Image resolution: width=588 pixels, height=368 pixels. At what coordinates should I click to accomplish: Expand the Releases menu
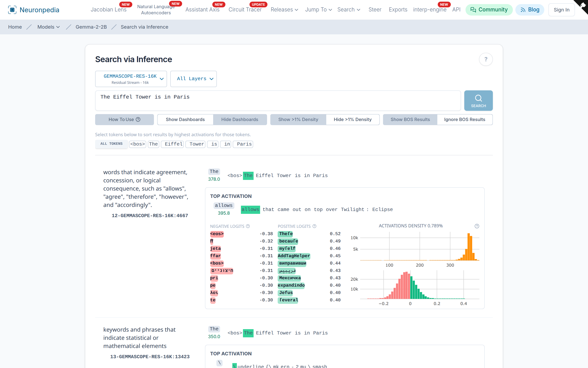(284, 10)
